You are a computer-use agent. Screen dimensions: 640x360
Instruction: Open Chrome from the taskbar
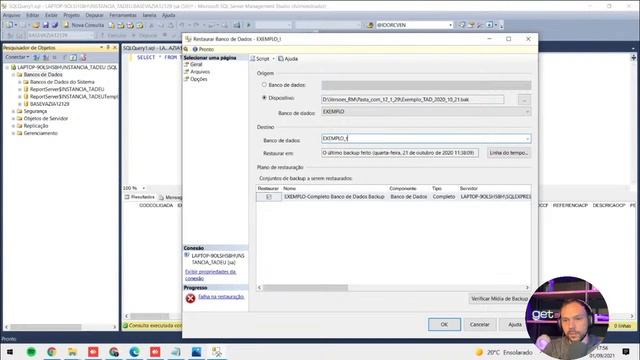tap(51, 352)
